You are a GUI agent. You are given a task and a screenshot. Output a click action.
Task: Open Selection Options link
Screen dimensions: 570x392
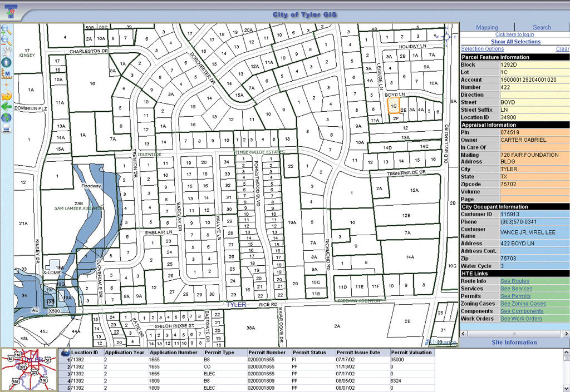(x=483, y=48)
